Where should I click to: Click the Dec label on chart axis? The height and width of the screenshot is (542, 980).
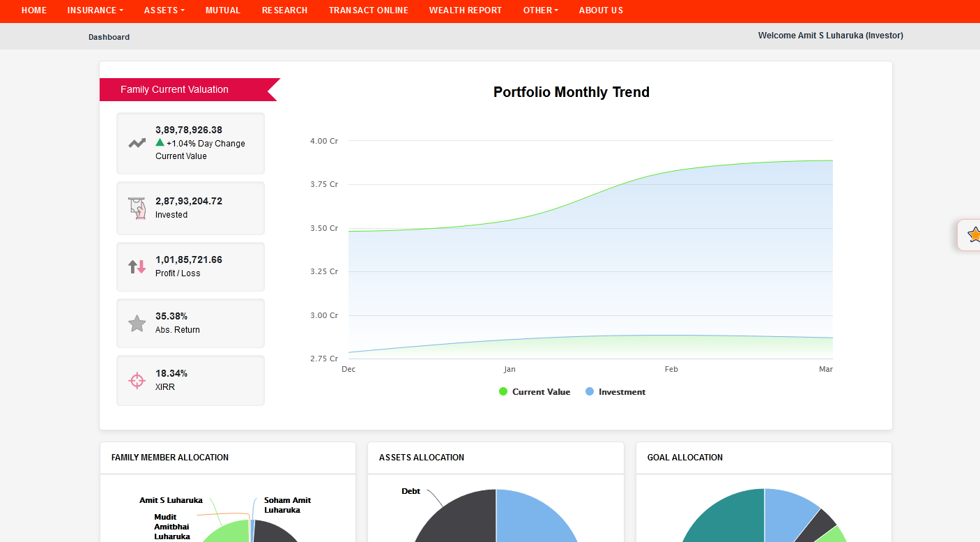349,369
